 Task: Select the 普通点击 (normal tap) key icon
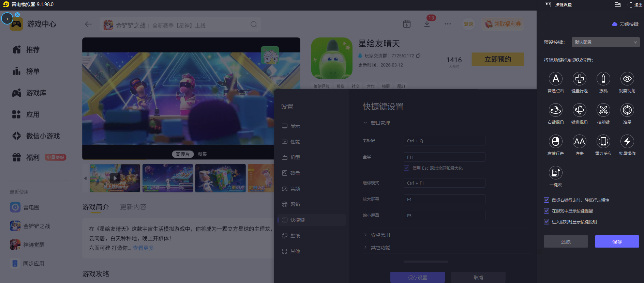coord(555,79)
